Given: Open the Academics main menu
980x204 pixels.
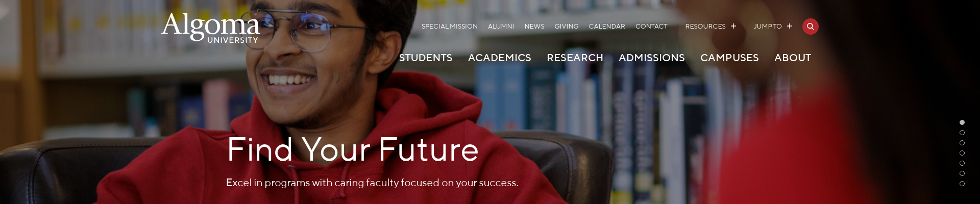Looking at the screenshot, I should pos(500,58).
